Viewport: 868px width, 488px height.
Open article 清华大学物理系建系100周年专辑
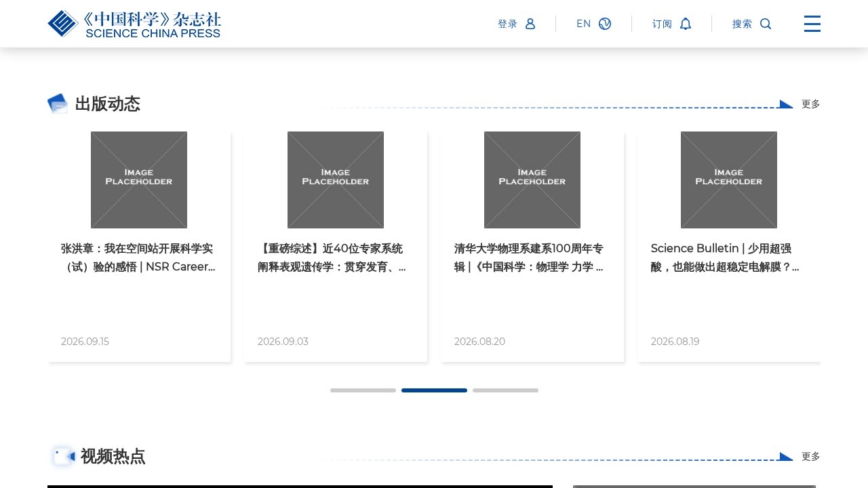coord(529,258)
